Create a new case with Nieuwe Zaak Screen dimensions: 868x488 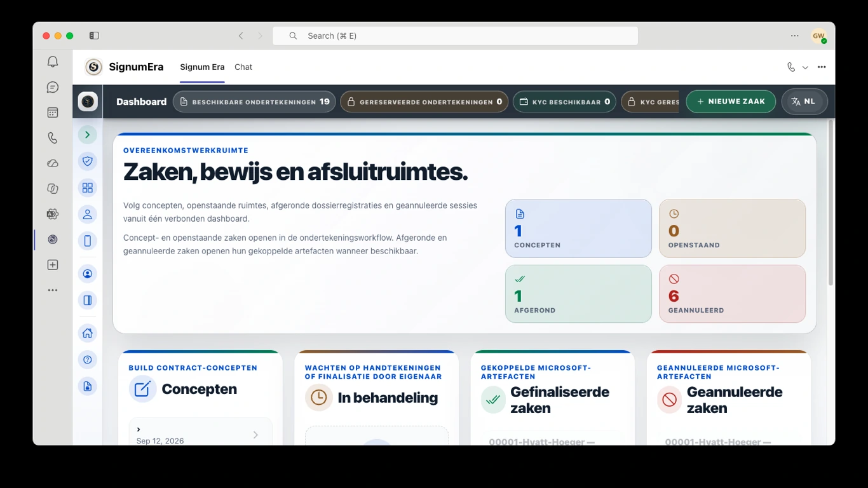[731, 102]
